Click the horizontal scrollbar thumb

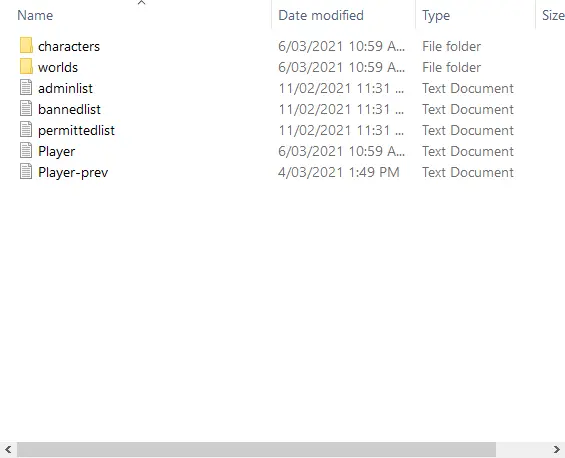tap(256, 449)
